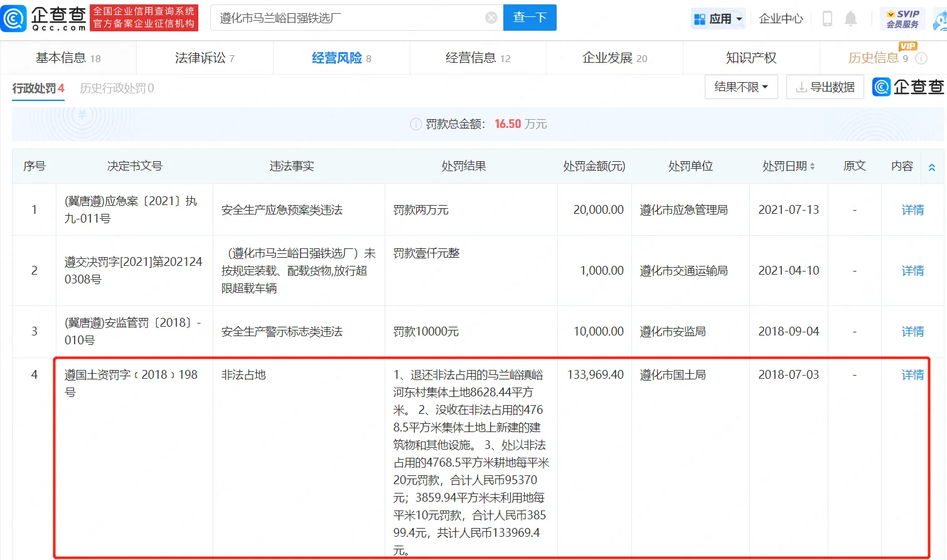Switch to the 历史信息 tab
Viewport: 947px width, 560px height.
tap(879, 58)
